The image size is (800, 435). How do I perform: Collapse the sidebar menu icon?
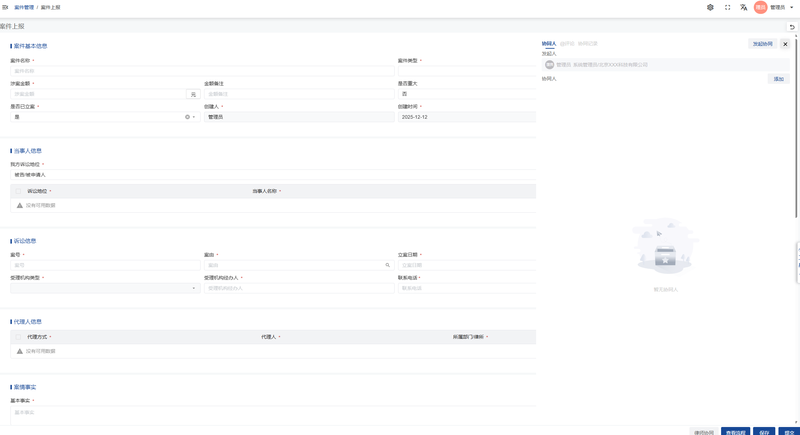pos(5,8)
